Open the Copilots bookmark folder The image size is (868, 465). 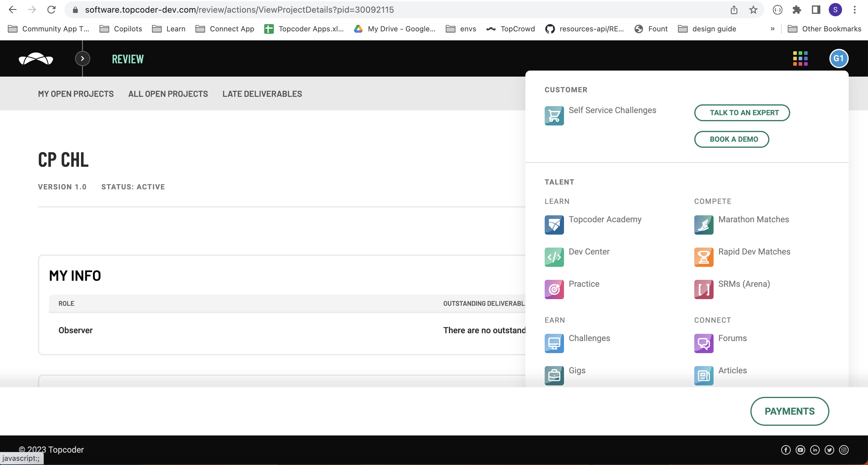[x=121, y=29]
